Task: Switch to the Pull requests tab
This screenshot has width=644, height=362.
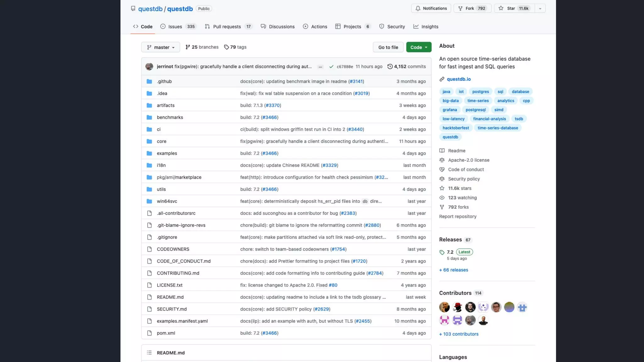Action: [x=228, y=27]
